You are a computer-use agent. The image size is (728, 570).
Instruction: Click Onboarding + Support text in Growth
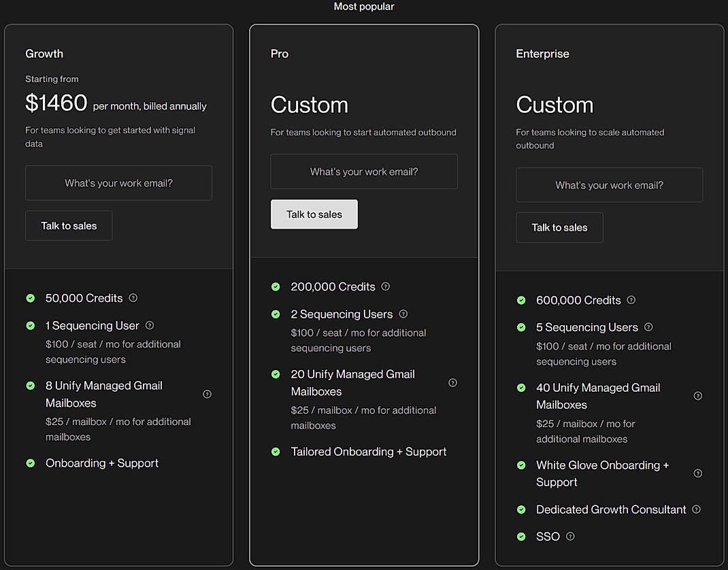tap(102, 463)
